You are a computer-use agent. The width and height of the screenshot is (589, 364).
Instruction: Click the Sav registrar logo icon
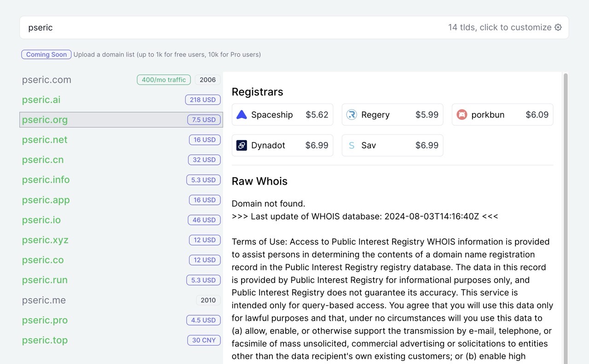[x=352, y=145]
